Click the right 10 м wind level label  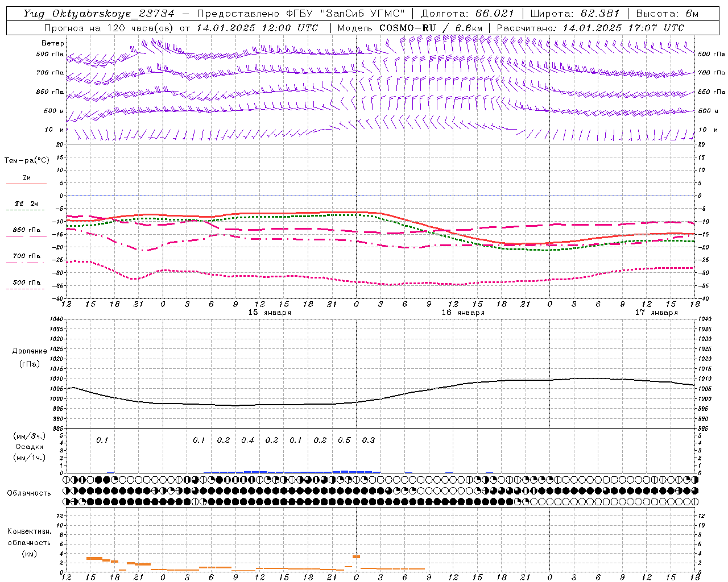pos(708,130)
